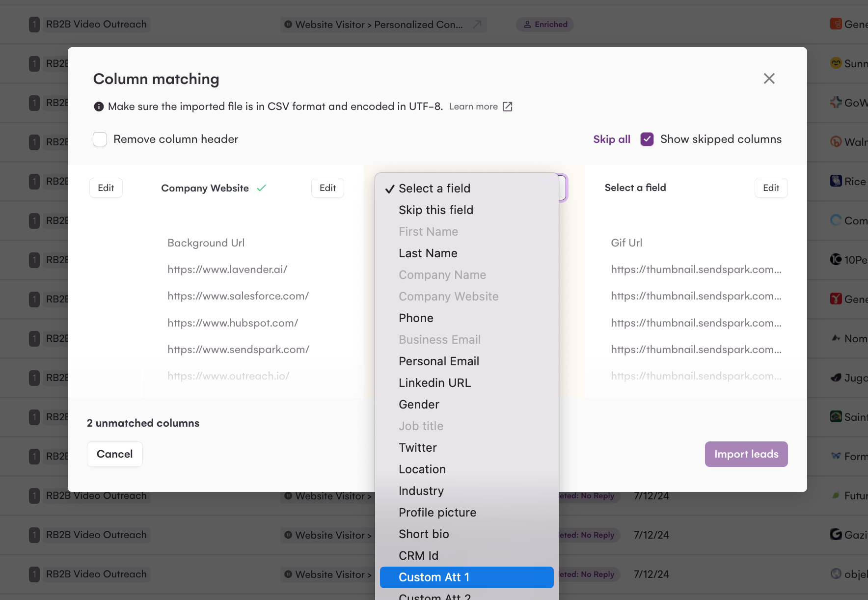Viewport: 868px width, 600px height.
Task: Click the Import leads button
Action: click(x=746, y=454)
